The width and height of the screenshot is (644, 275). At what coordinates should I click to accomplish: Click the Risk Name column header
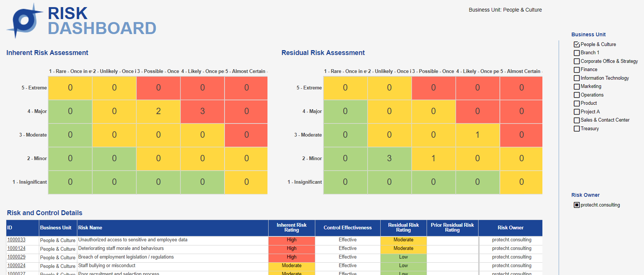coord(90,227)
